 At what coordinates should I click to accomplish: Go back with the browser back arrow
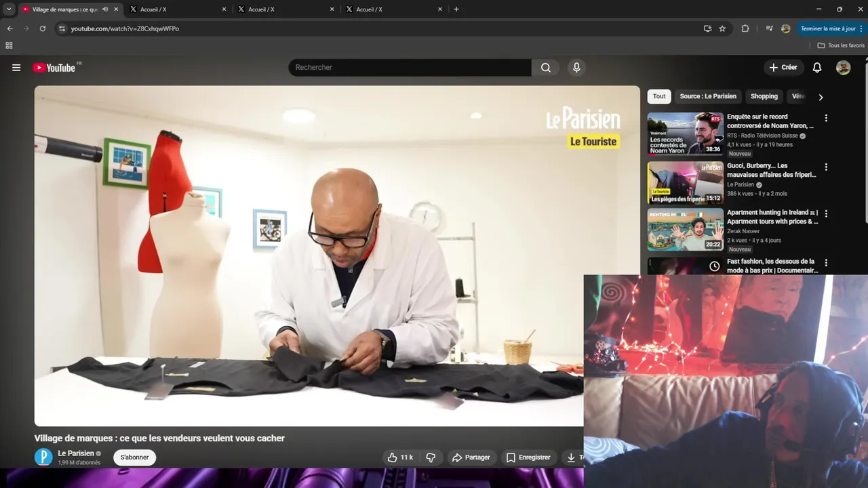click(x=9, y=28)
